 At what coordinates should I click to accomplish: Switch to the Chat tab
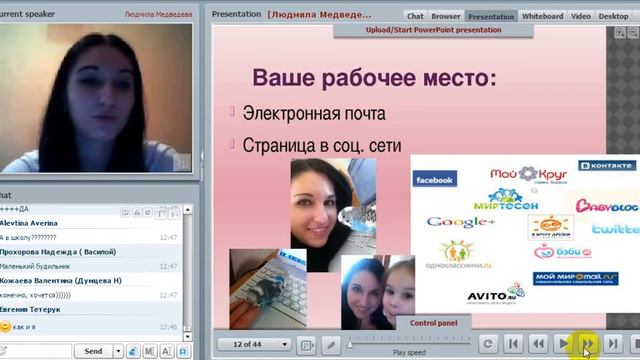(x=415, y=16)
